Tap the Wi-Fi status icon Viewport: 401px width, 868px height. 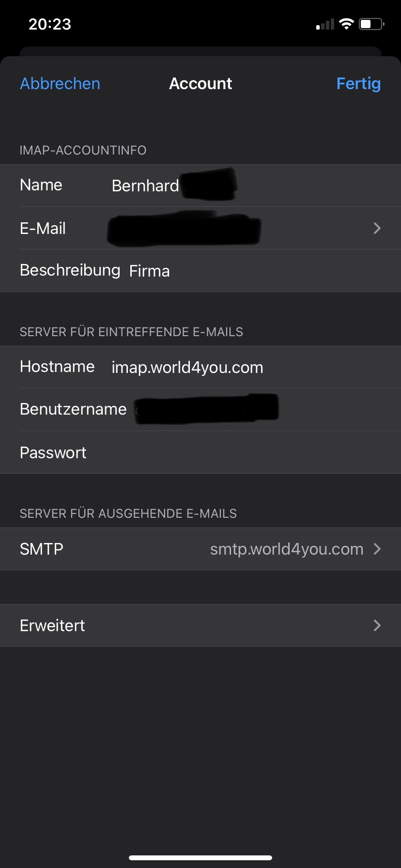[346, 24]
